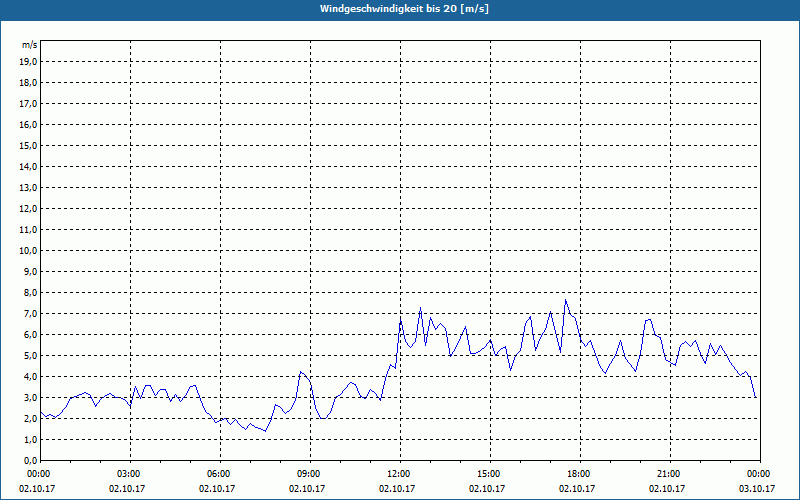Select the 8,0 y-axis label
Viewport: 800px width, 500px height.
pos(30,292)
